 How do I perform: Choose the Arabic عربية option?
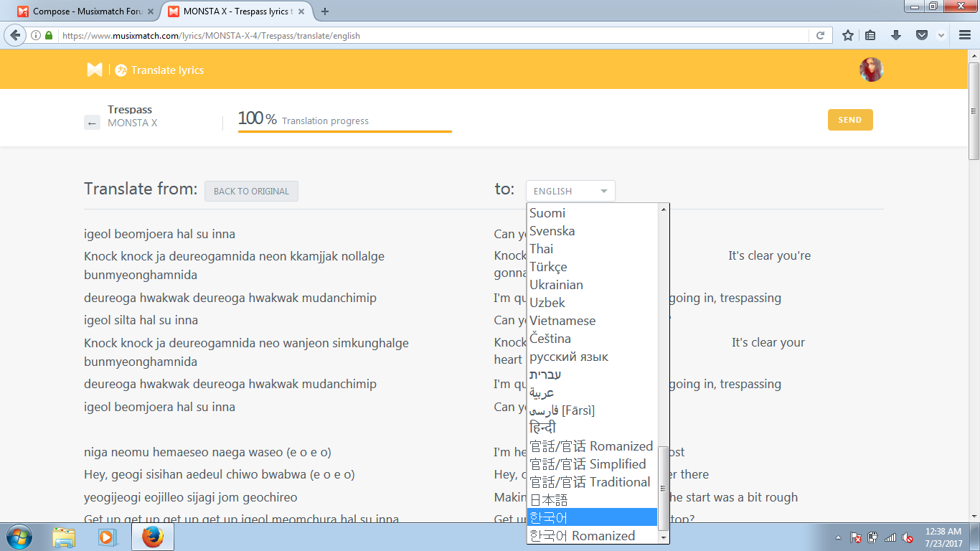pos(593,392)
